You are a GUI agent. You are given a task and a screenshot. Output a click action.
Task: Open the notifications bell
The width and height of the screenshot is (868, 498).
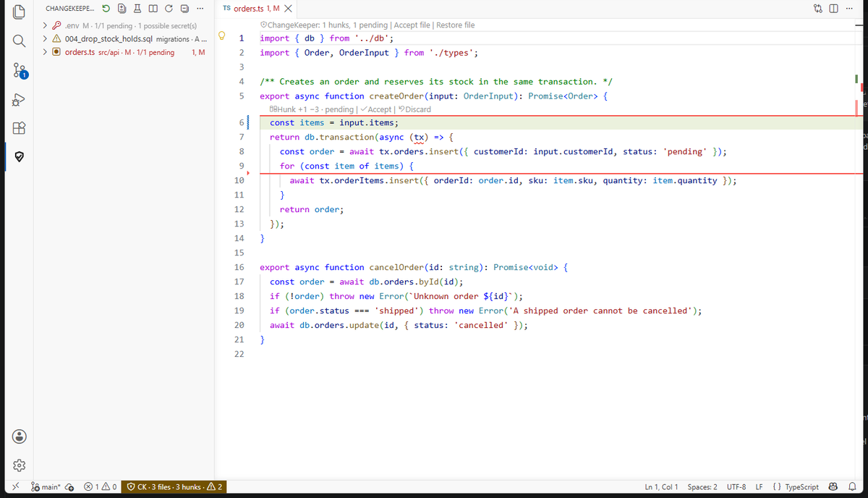pos(852,487)
